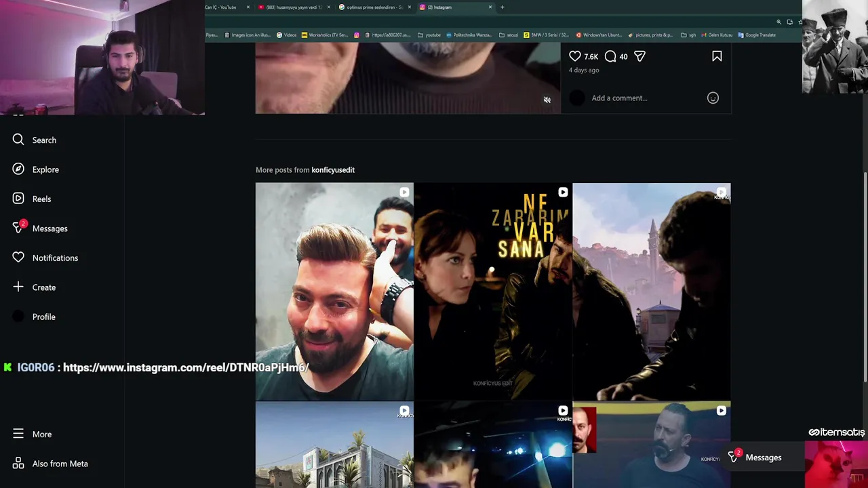868x488 pixels.
Task: Open the reel with the blue police lights
Action: click(x=493, y=445)
